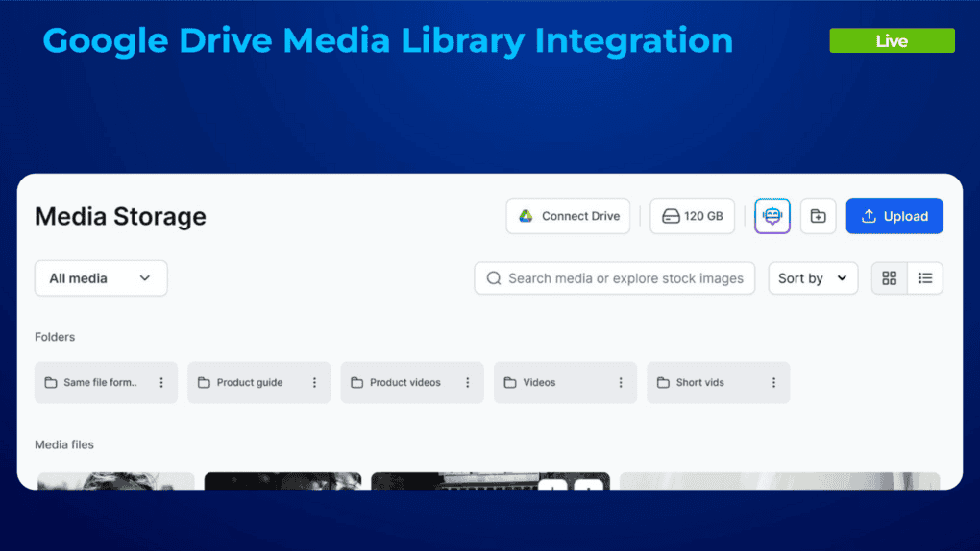Click the Folders section label
Screen dimensions: 980x551
pos(55,337)
